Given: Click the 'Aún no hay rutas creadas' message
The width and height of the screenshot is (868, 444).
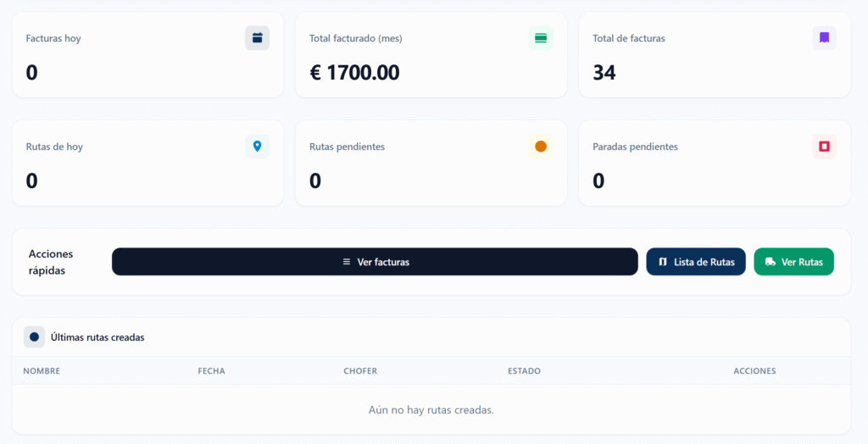Looking at the screenshot, I should 431,410.
